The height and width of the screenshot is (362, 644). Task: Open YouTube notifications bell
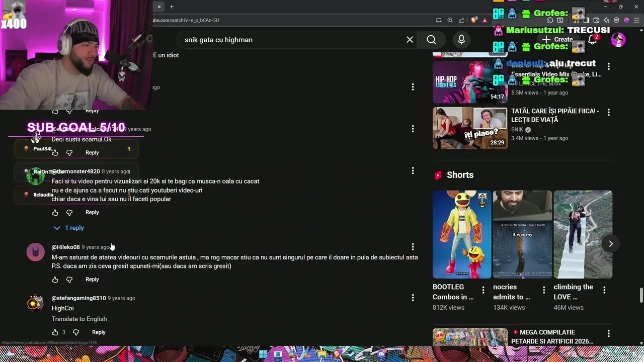(592, 40)
